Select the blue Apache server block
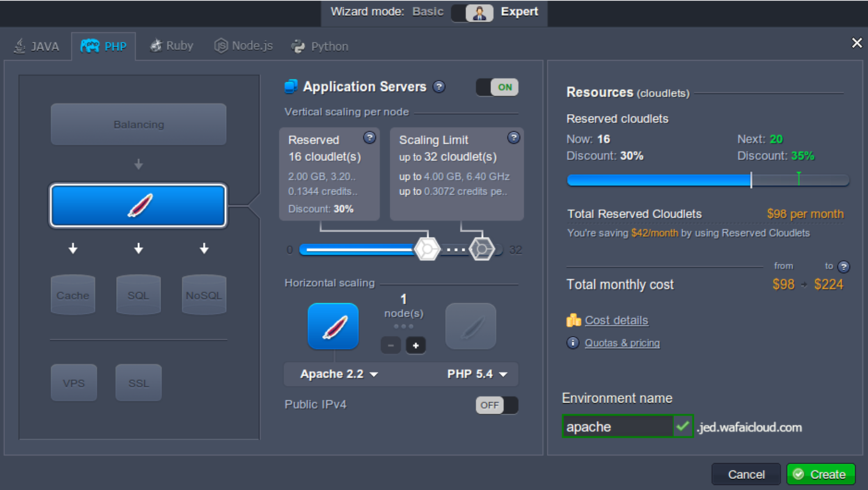Image resolution: width=868 pixels, height=490 pixels. tap(139, 205)
